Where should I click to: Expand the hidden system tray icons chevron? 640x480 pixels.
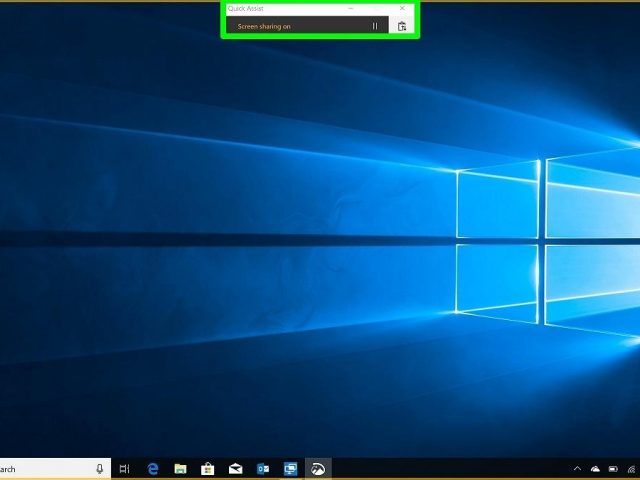click(x=577, y=469)
